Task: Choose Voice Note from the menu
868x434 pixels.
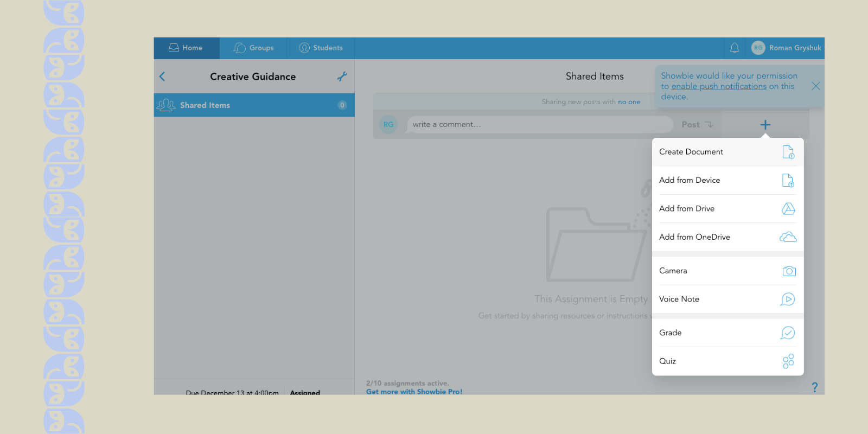Action: (x=727, y=299)
